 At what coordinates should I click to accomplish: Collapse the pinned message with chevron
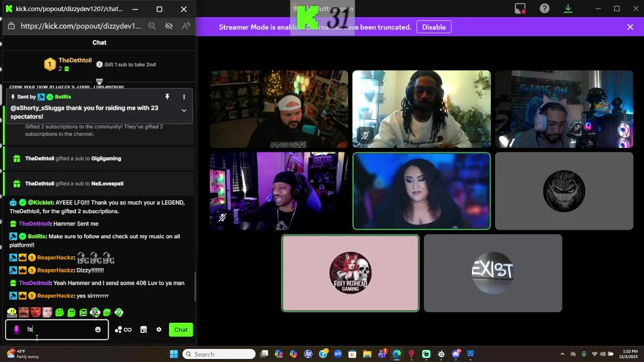(x=184, y=111)
